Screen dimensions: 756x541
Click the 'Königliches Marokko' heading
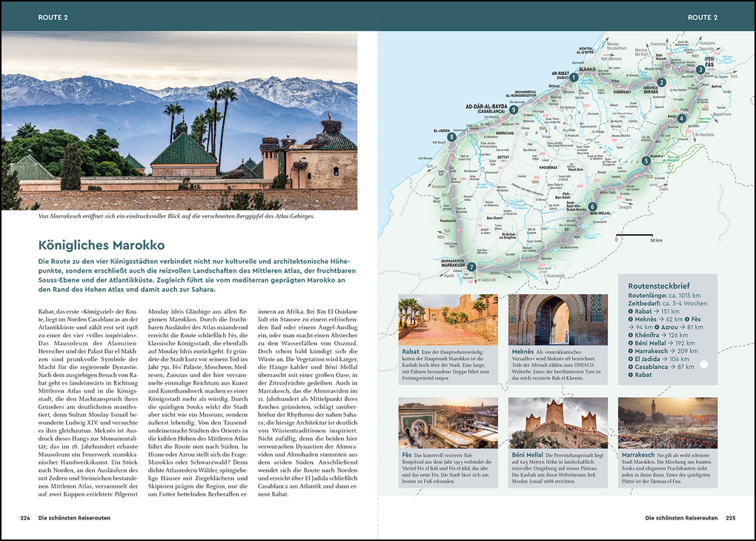[102, 245]
